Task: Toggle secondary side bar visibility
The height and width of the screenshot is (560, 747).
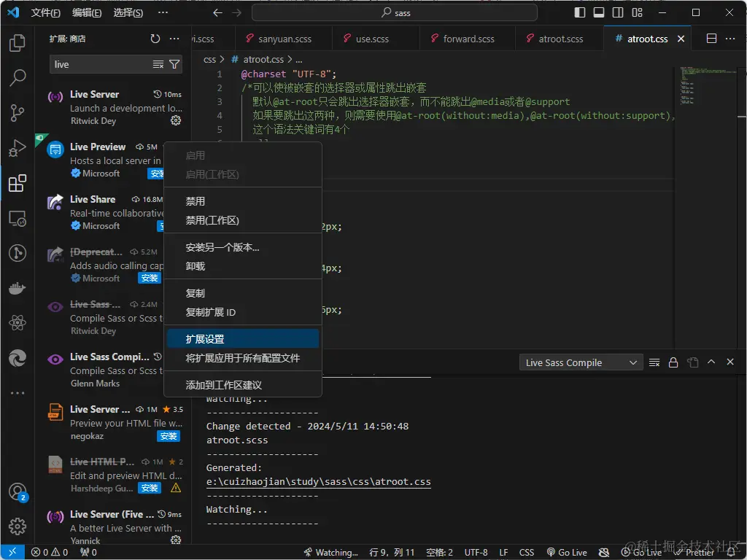Action: tap(618, 13)
